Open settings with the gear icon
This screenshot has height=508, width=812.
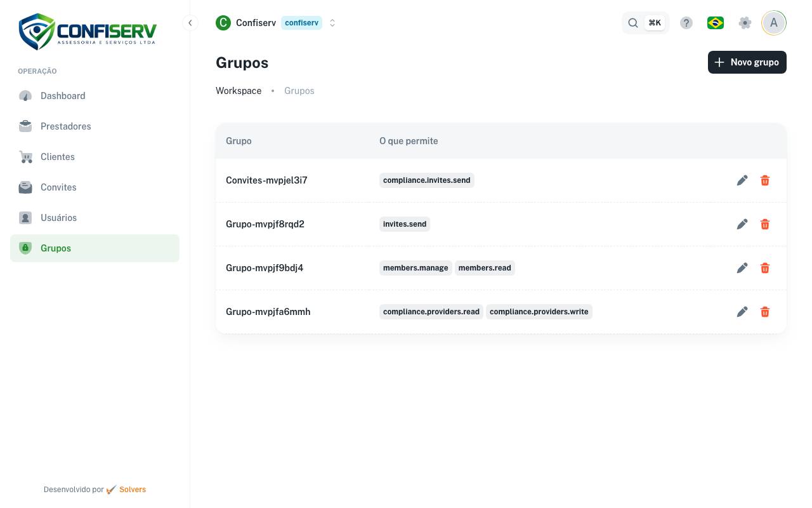(745, 23)
